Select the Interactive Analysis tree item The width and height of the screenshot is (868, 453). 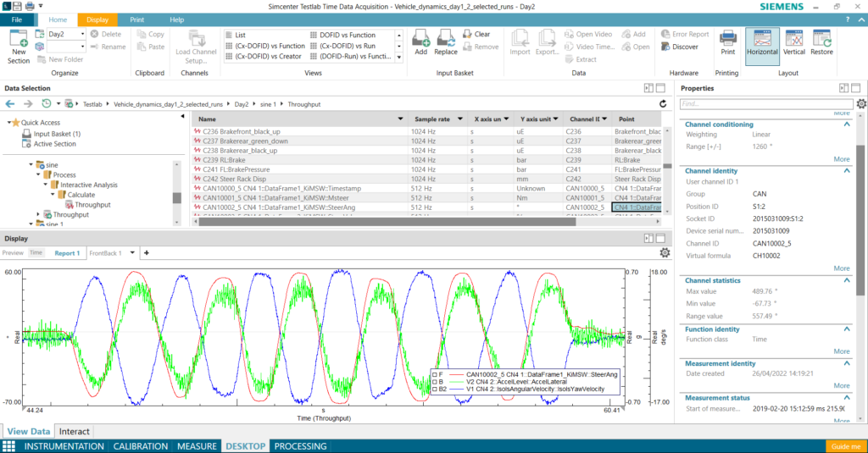pyautogui.click(x=88, y=185)
